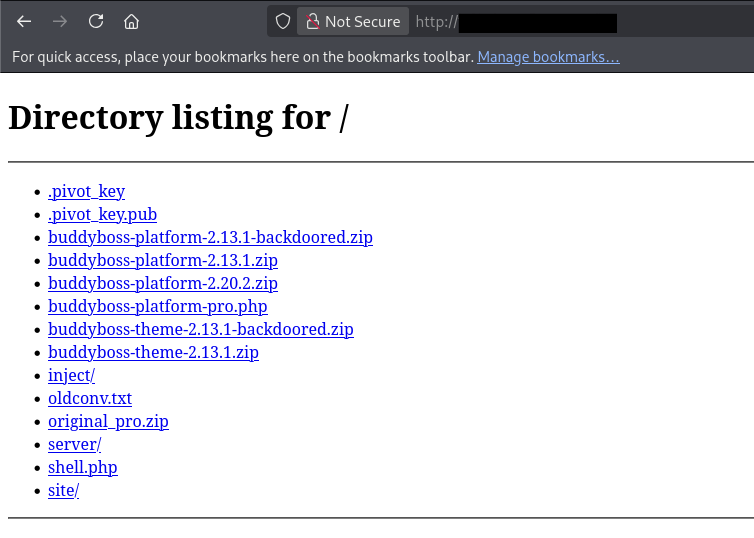Show Not Secure connection information
Image resolution: width=754 pixels, height=538 pixels.
point(353,22)
